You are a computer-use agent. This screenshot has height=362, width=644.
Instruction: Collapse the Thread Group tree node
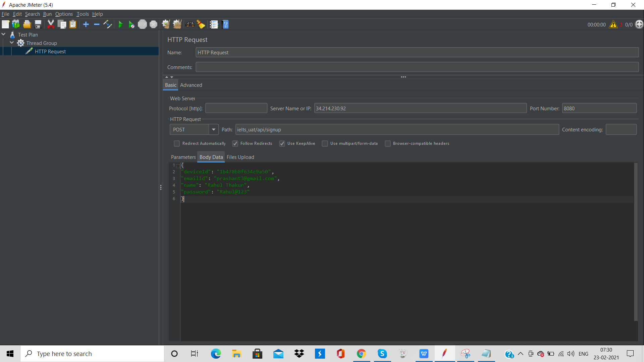[12, 43]
